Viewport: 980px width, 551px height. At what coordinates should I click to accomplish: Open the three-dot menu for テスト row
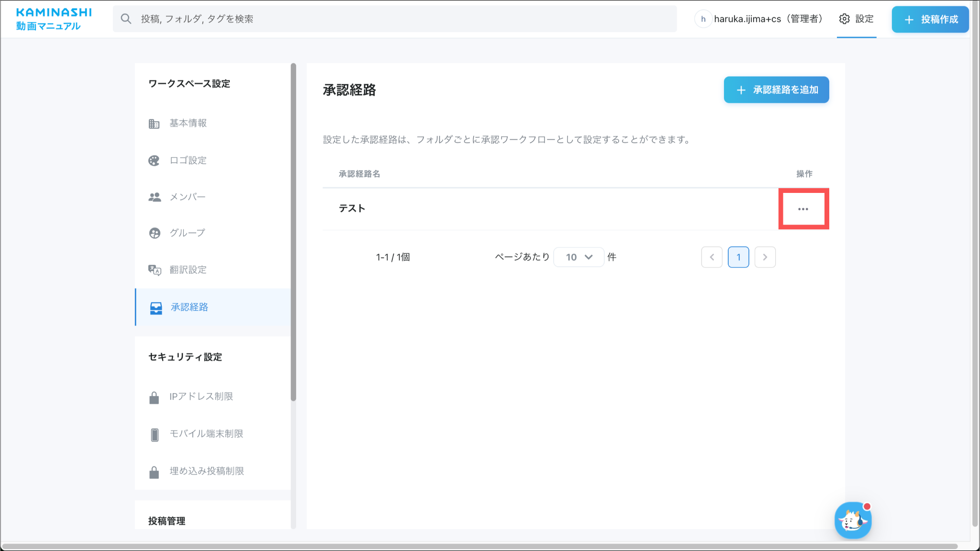[x=803, y=209]
